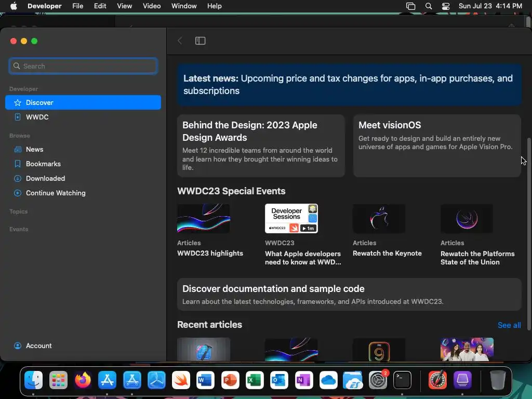The height and width of the screenshot is (399, 532).
Task: Open Rewatch the Keynote thumbnail
Action: click(379, 219)
